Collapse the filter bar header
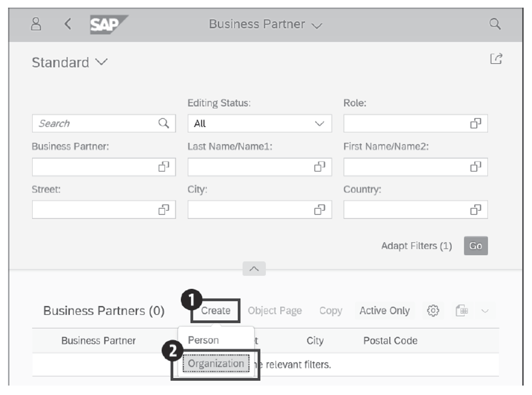 click(x=254, y=269)
